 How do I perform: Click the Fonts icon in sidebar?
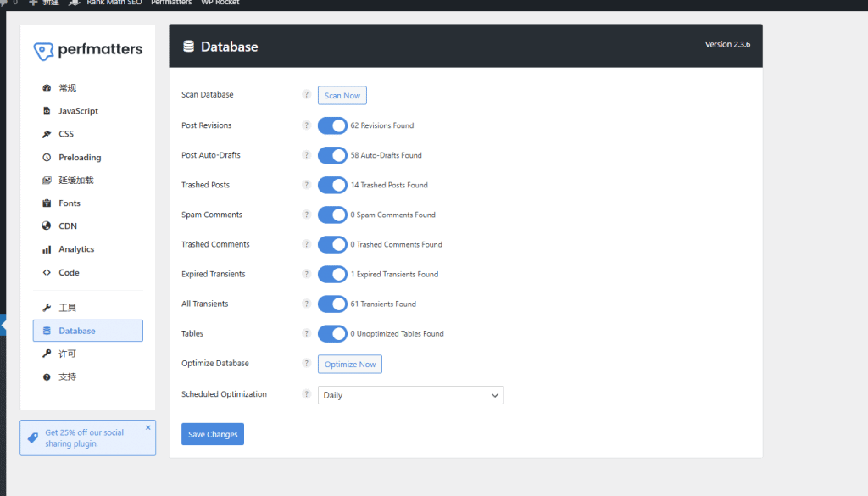[47, 203]
